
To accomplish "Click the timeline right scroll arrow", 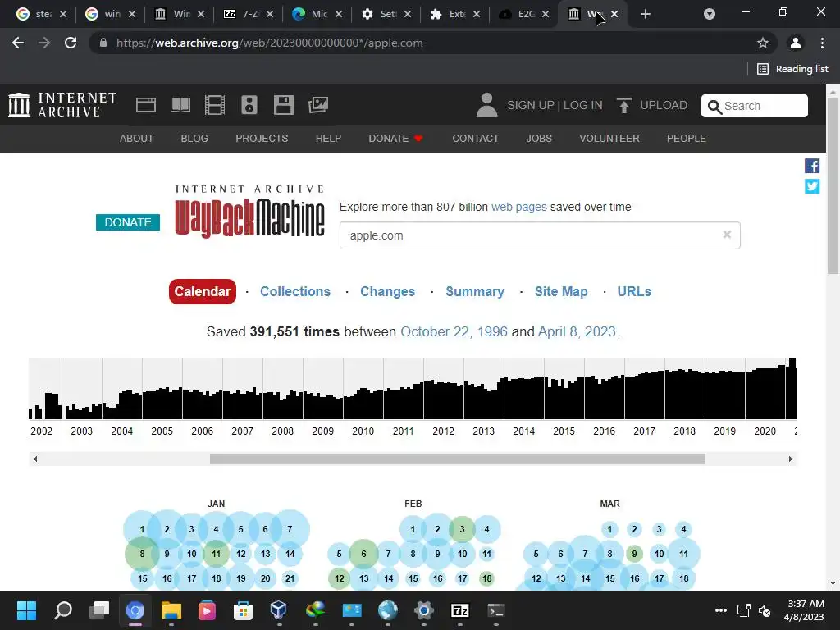I will [790, 459].
